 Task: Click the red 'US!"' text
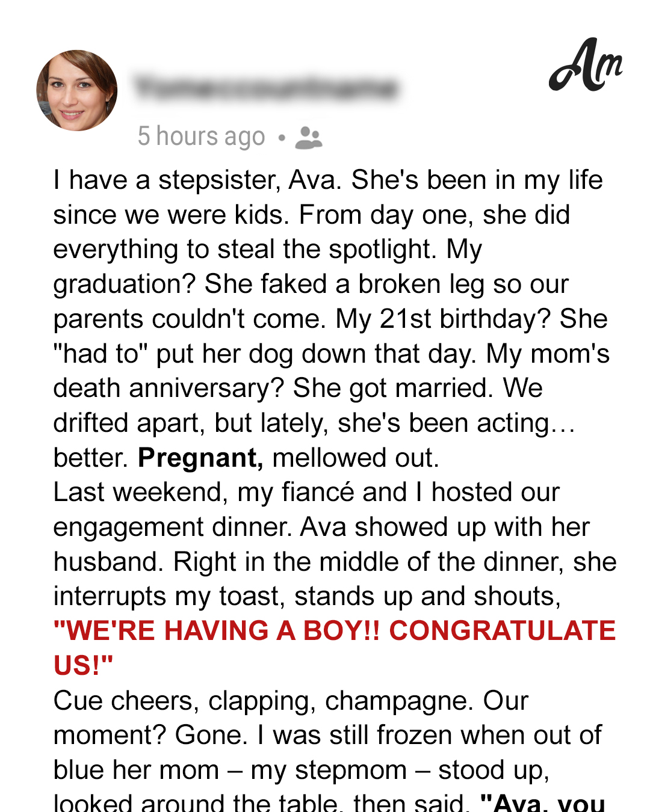(84, 666)
